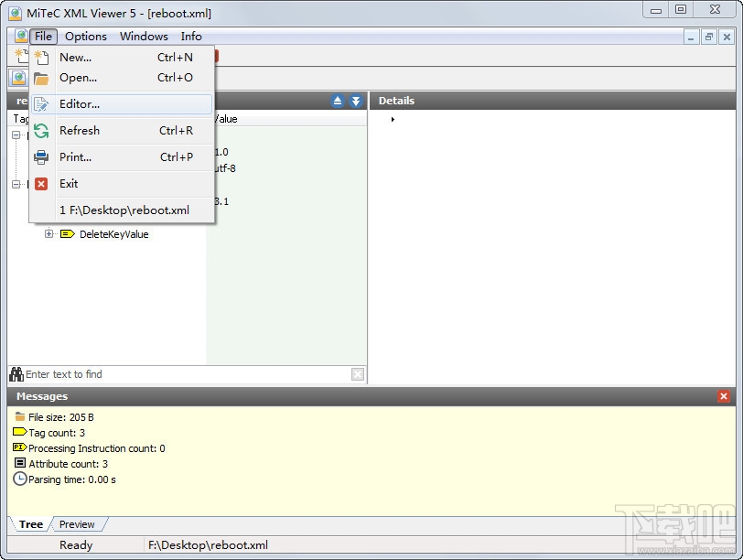
Task: Close the Messages panel
Action: click(722, 396)
